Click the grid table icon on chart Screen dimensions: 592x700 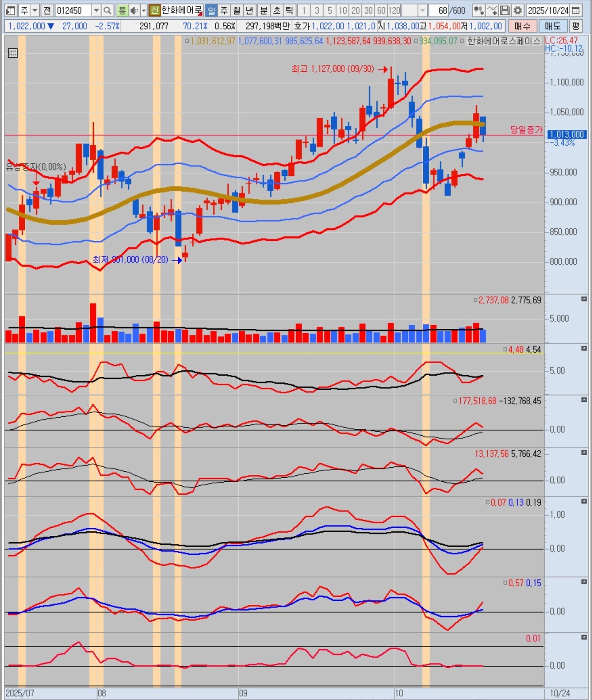coord(13,53)
